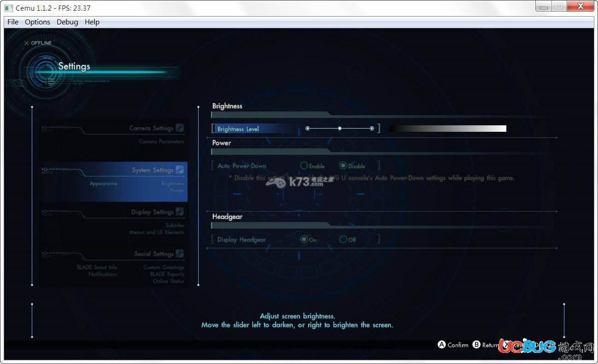Click the Camera Settings wrench icon
Image resolution: width=598 pixels, height=364 pixels.
pos(180,128)
